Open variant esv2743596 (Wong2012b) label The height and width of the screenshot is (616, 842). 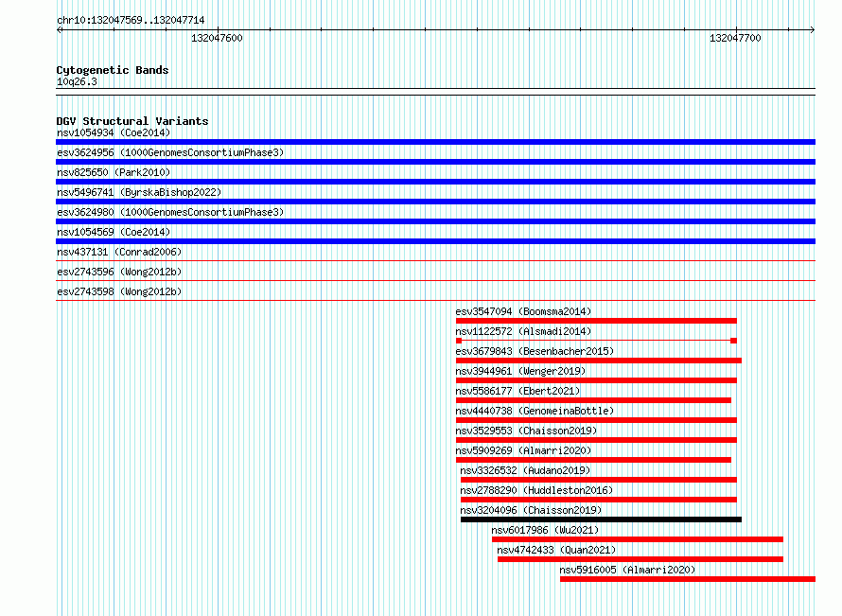click(119, 272)
